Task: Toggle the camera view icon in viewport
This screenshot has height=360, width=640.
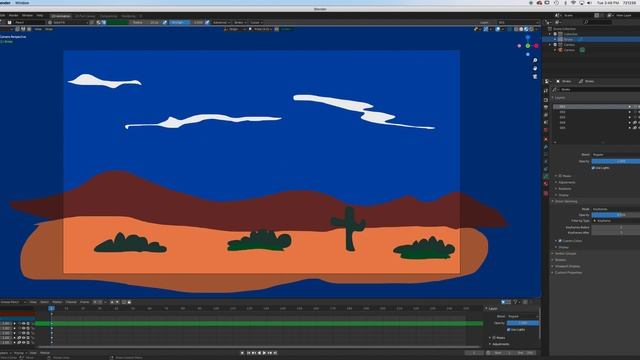Action: pos(535,76)
